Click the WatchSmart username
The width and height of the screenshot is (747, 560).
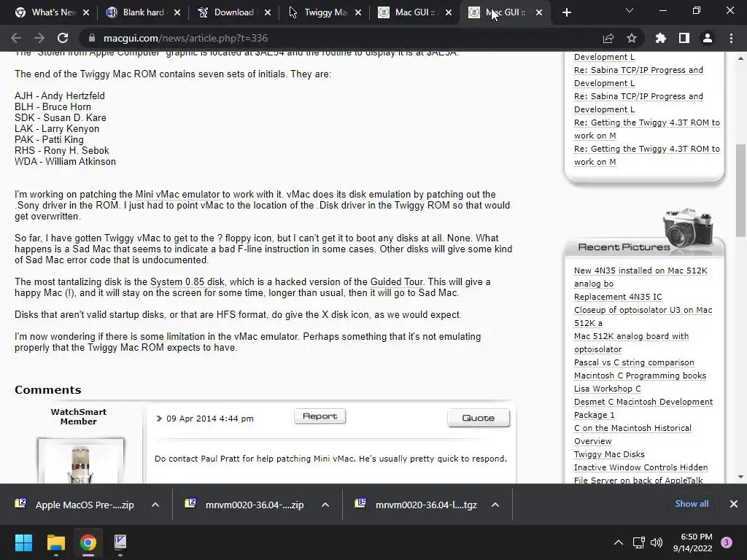(x=79, y=412)
